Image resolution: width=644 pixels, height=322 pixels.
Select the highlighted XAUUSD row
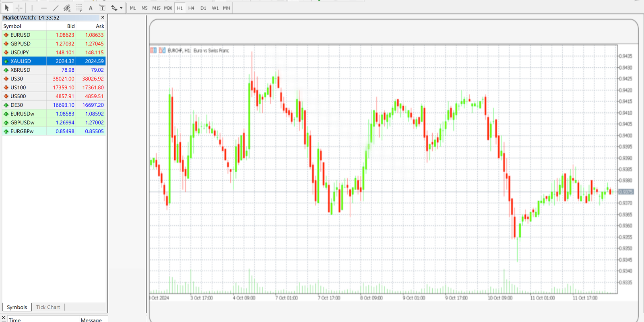pyautogui.click(x=54, y=61)
